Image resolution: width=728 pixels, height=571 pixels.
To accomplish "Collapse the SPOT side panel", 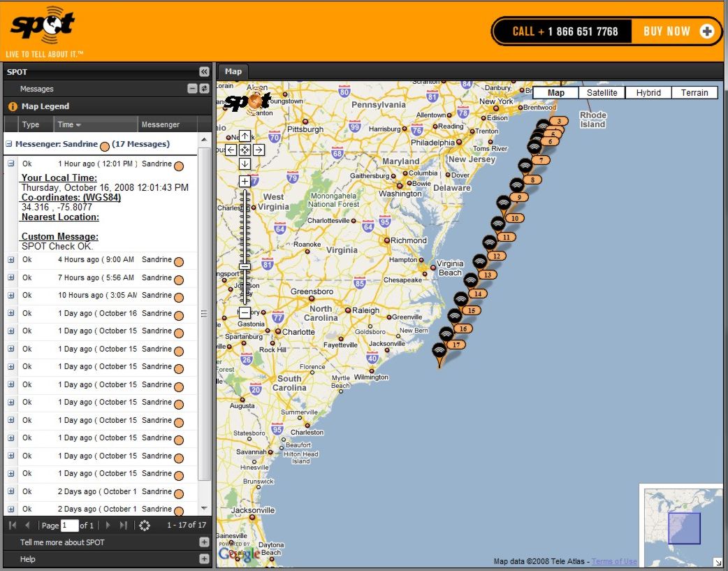I will click(x=204, y=71).
